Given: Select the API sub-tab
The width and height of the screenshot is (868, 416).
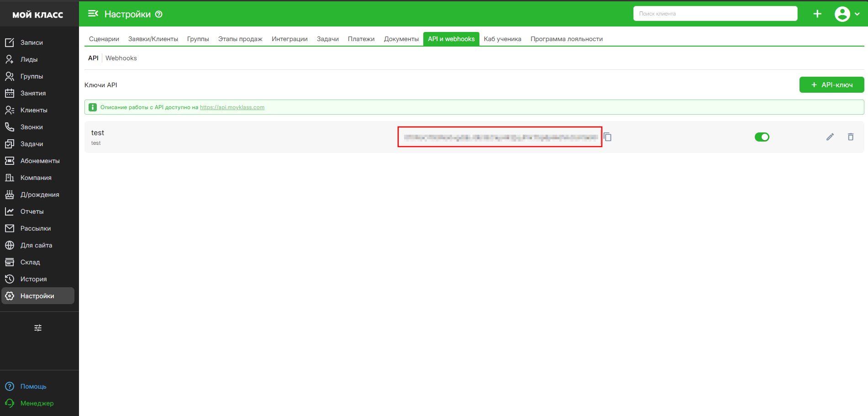Looking at the screenshot, I should click(x=93, y=58).
